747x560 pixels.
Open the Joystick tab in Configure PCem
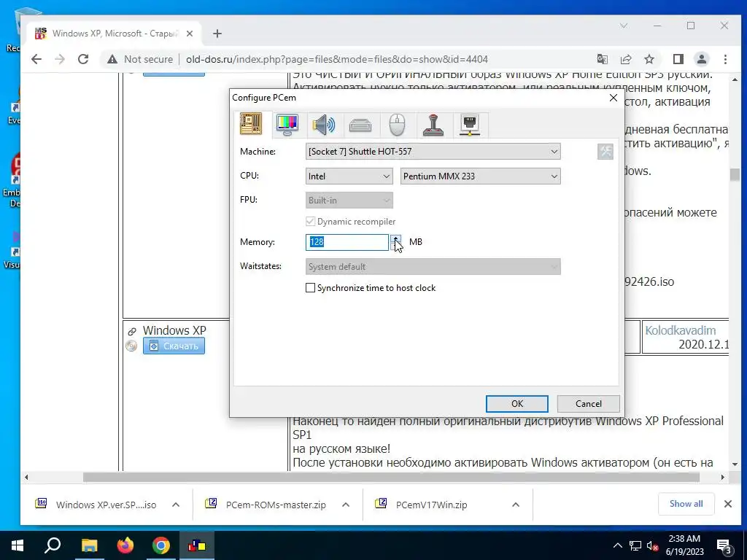(433, 125)
